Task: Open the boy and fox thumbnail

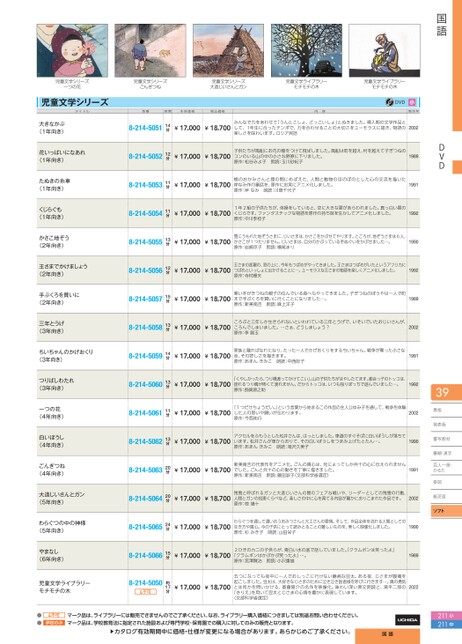Action: [150, 51]
